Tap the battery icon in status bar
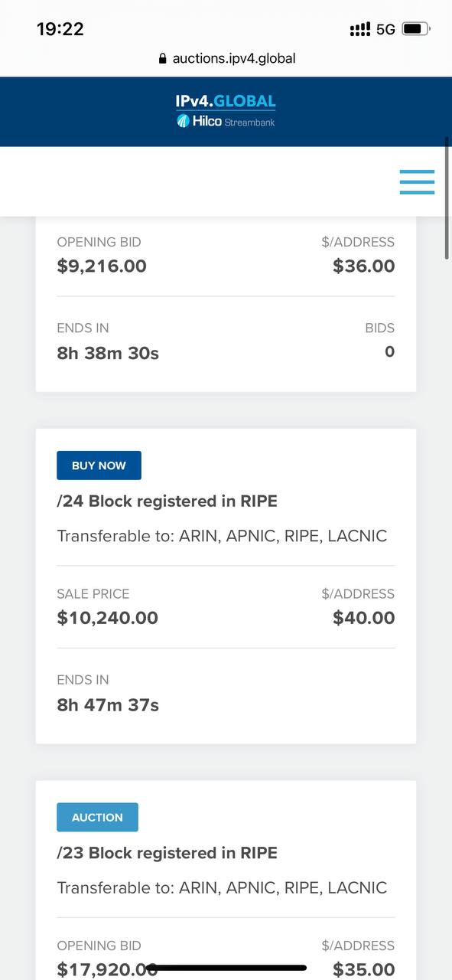Screen dimensions: 452x980 tap(416, 29)
